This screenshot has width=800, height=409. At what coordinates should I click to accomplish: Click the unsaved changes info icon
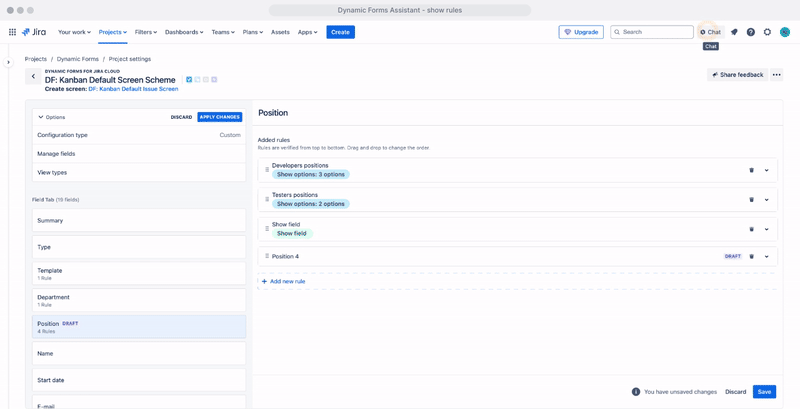click(636, 392)
